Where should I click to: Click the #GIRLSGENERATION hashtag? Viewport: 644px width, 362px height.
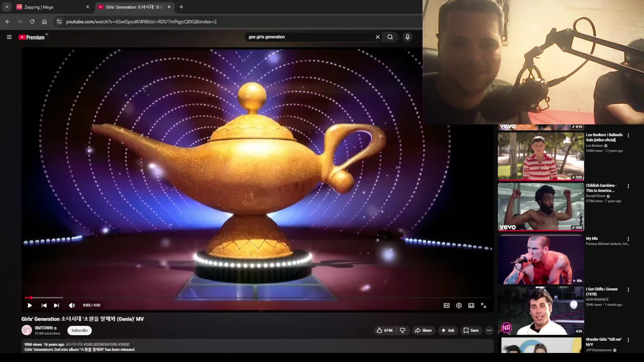click(x=100, y=344)
